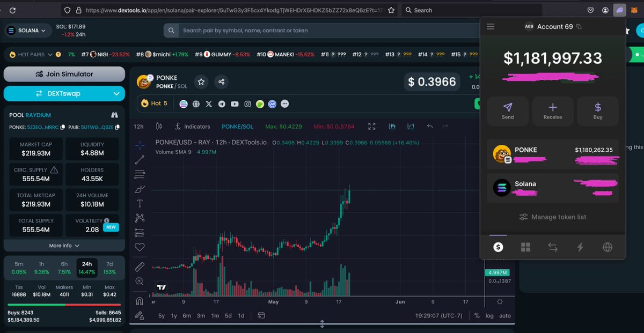This screenshot has width=644, height=333.
Task: Select the 5m timeframe stats tab
Action: click(x=19, y=268)
